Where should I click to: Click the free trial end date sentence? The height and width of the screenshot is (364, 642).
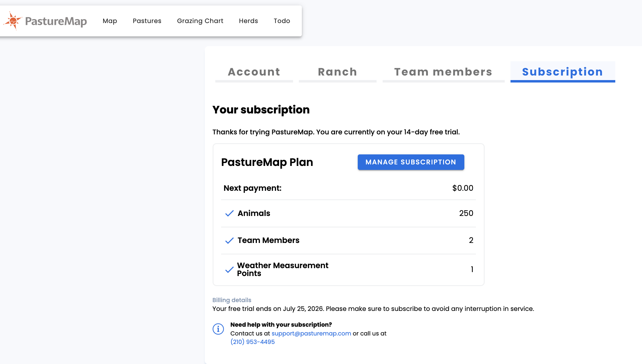pyautogui.click(x=373, y=309)
